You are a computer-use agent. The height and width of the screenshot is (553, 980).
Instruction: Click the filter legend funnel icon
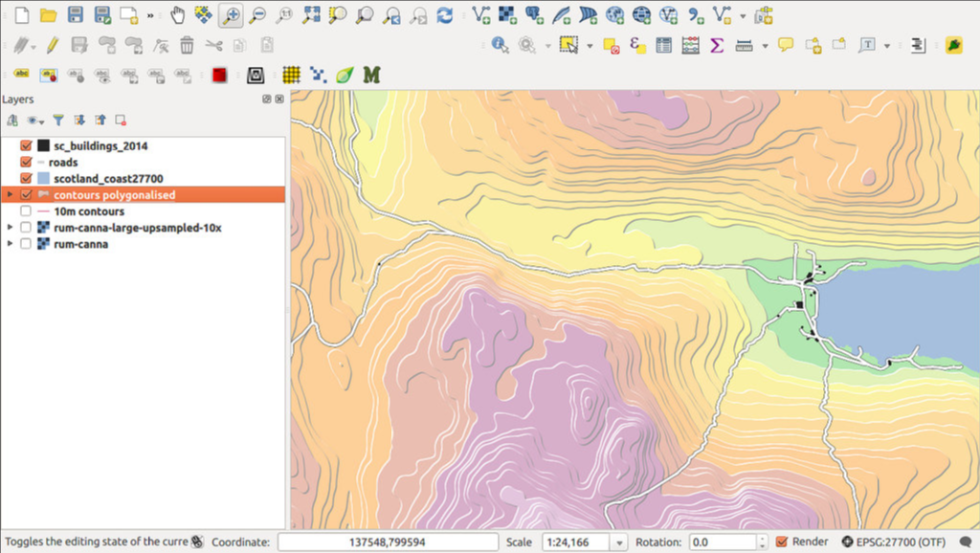click(x=58, y=121)
